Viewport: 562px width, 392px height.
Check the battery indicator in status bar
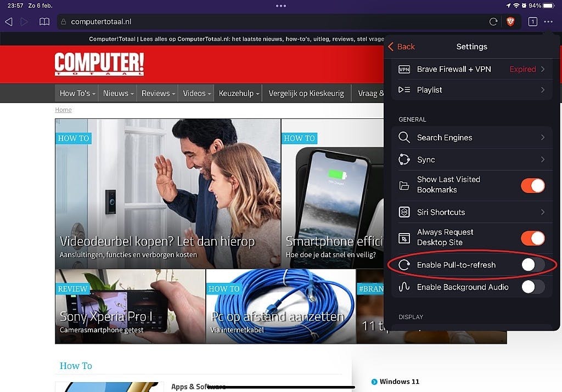point(549,5)
